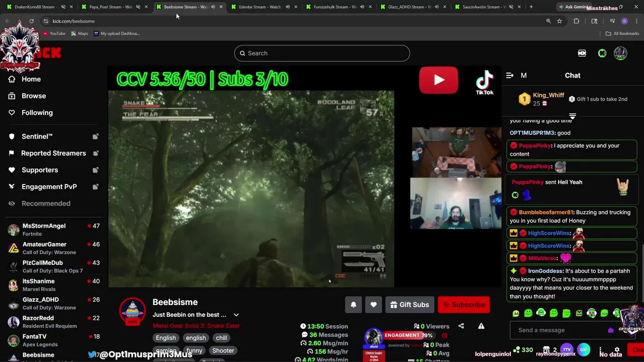Open Chrome profile avatar D

pyautogui.click(x=624, y=21)
